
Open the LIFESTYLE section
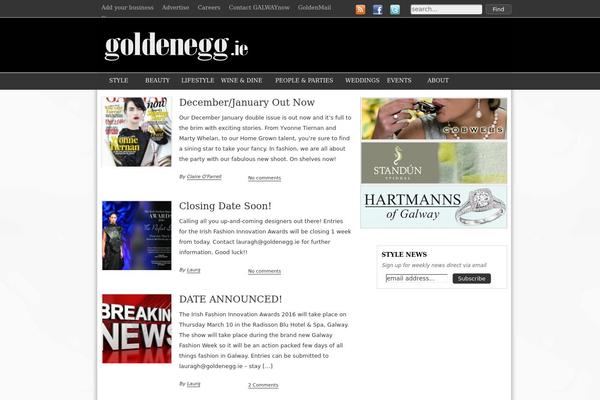point(197,80)
